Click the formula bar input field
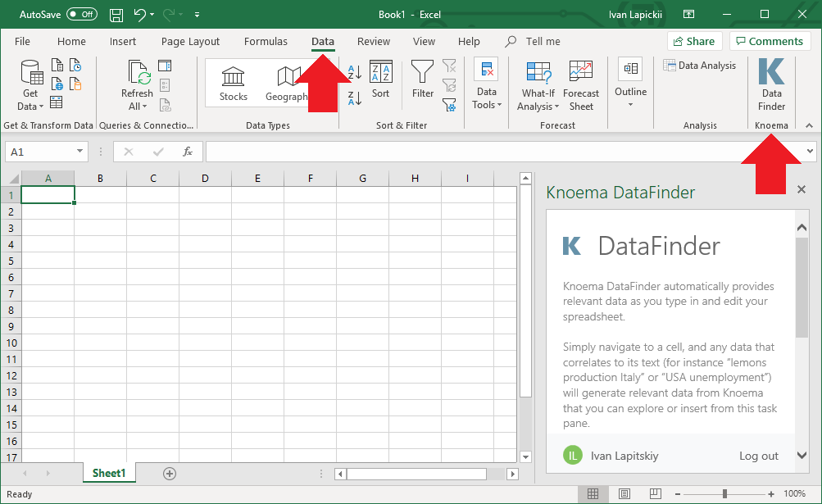The image size is (822, 504). coord(506,152)
